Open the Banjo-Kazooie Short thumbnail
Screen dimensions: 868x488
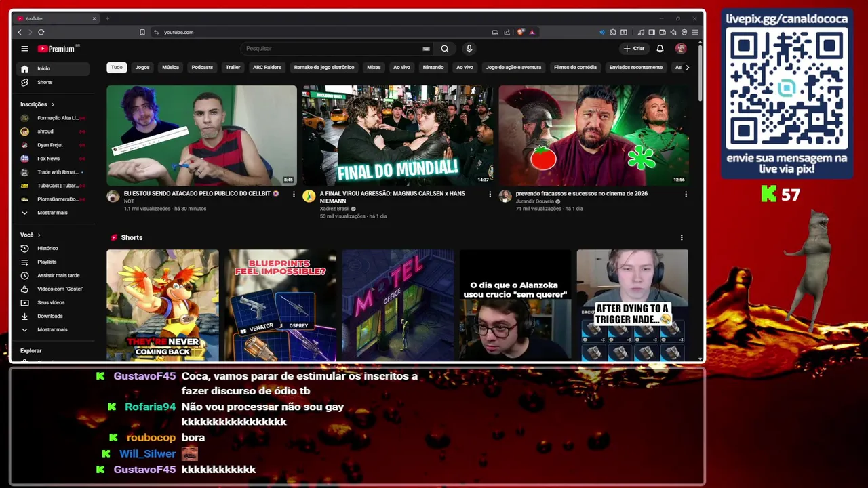click(163, 305)
